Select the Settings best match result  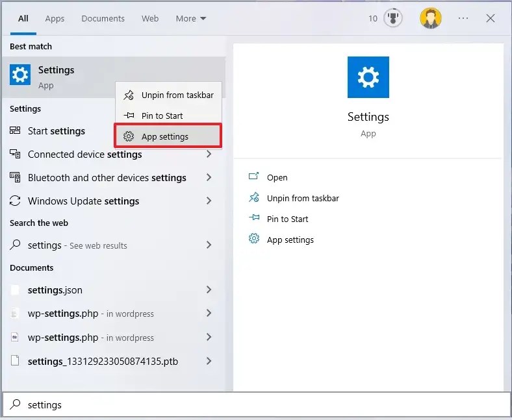114,77
